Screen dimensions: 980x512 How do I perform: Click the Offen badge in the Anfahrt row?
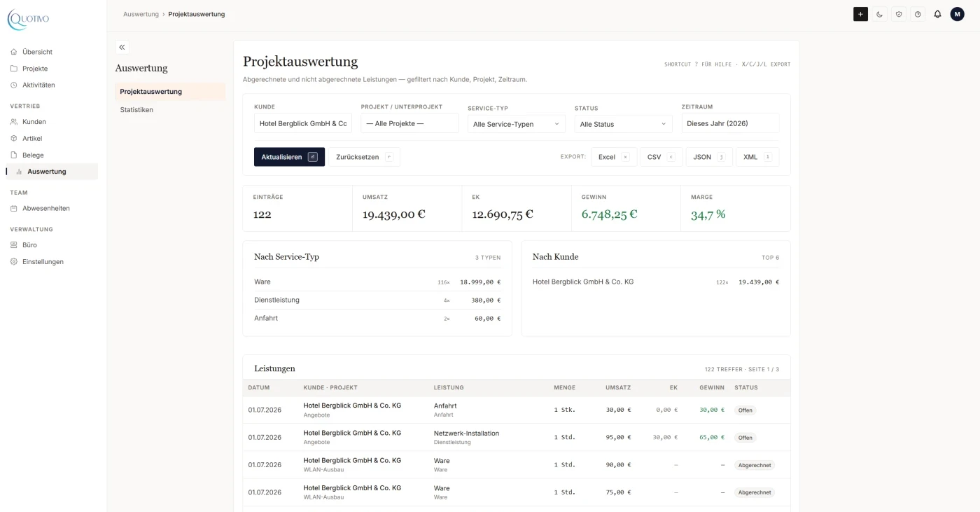coord(745,410)
